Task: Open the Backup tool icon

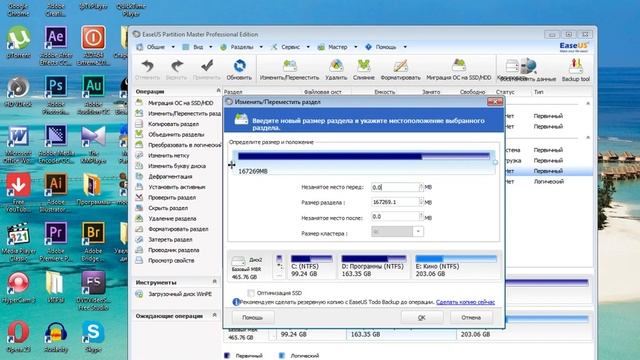Action: click(576, 69)
